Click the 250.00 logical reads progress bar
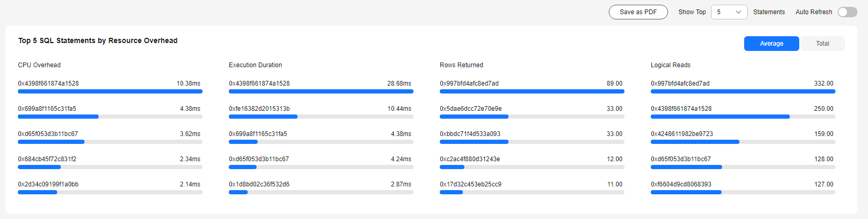 tap(743, 117)
